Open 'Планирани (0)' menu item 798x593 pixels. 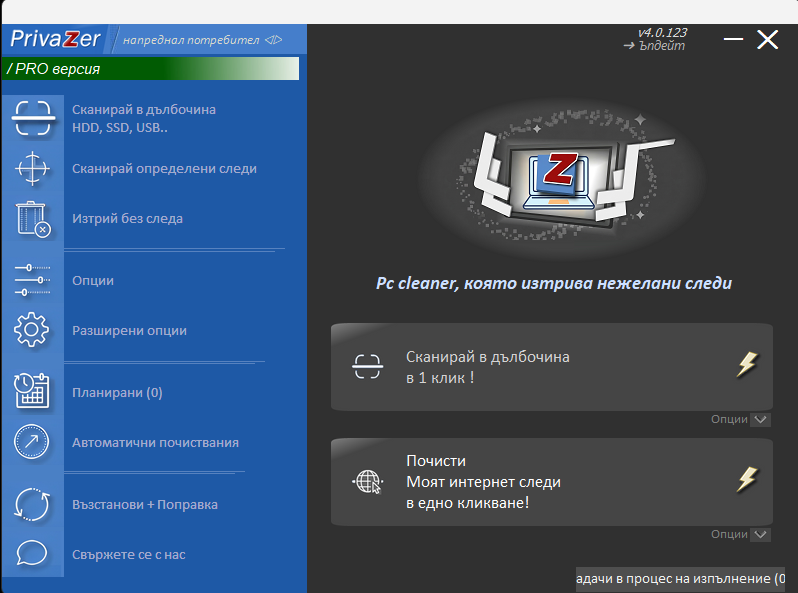[117, 392]
